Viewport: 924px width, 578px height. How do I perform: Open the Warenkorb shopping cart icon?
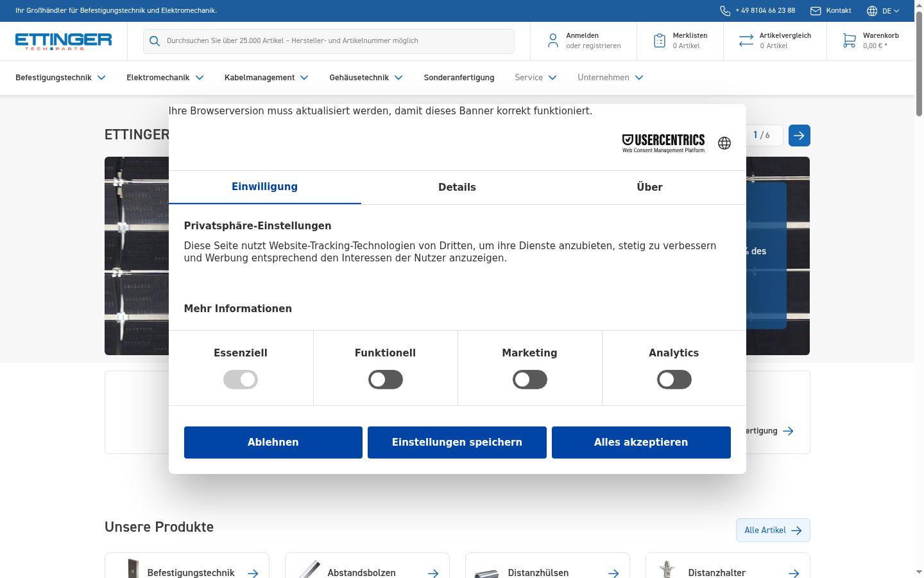click(x=850, y=41)
